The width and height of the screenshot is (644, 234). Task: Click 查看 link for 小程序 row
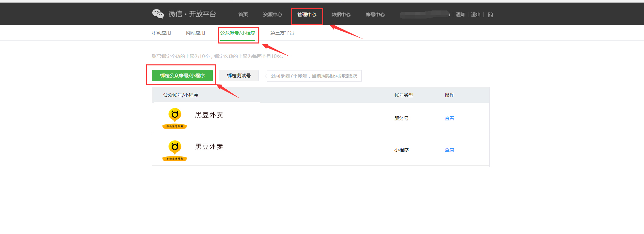(449, 150)
